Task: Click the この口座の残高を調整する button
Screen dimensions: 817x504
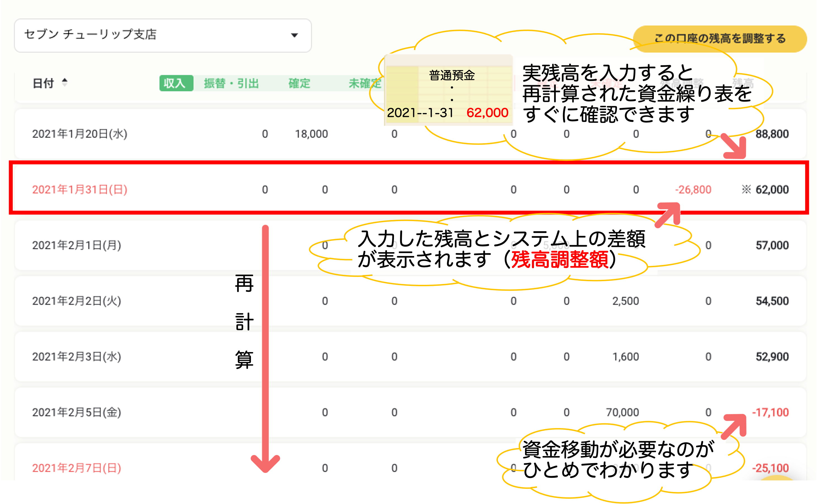Action: [x=720, y=39]
